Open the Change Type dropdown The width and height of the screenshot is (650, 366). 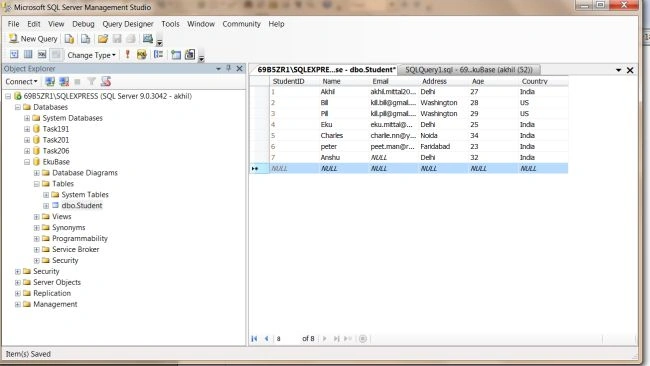[x=91, y=55]
